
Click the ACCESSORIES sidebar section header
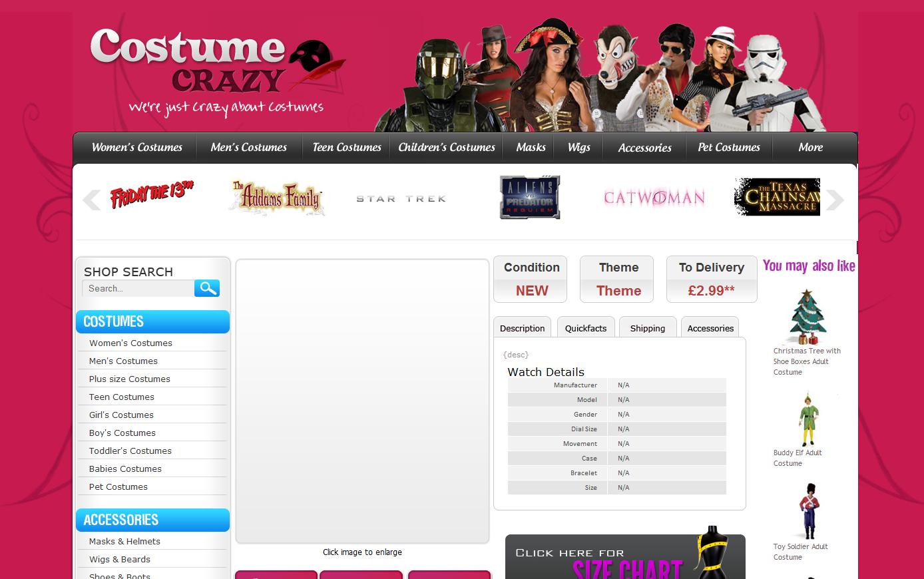(x=152, y=520)
